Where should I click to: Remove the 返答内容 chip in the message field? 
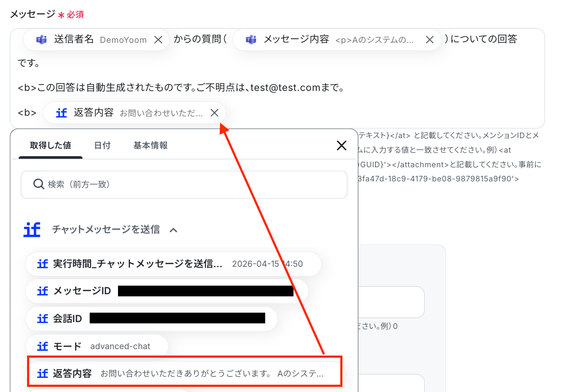tap(215, 113)
